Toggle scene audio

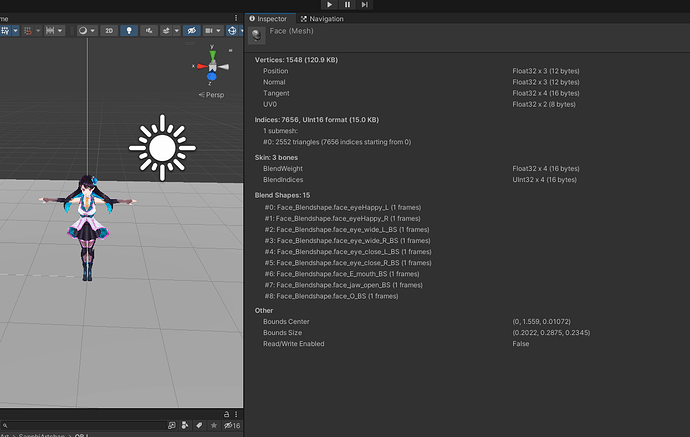(x=149, y=30)
